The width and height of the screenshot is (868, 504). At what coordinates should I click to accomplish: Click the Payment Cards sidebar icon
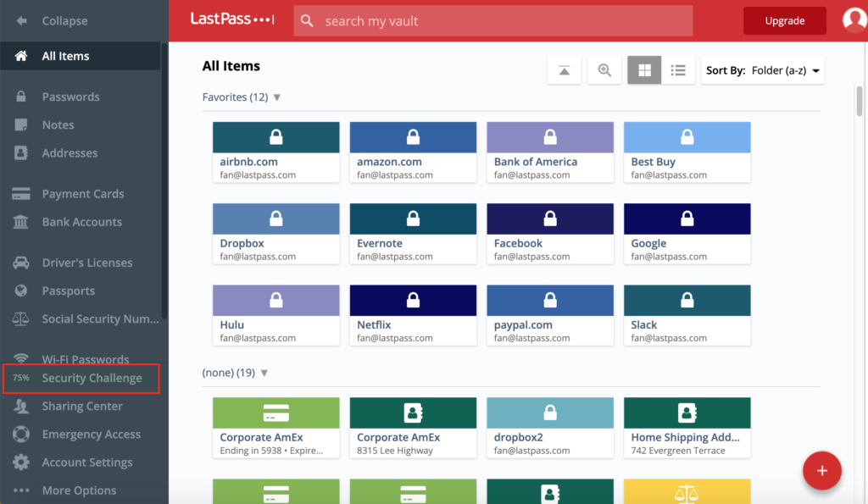point(21,194)
